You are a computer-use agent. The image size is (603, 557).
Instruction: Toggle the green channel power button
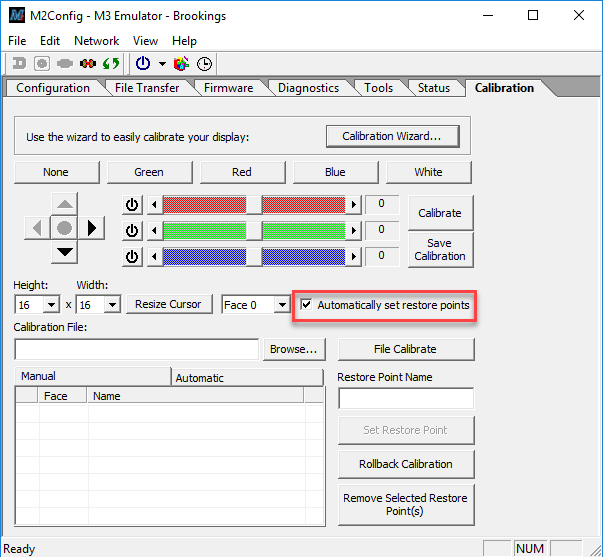pos(132,231)
